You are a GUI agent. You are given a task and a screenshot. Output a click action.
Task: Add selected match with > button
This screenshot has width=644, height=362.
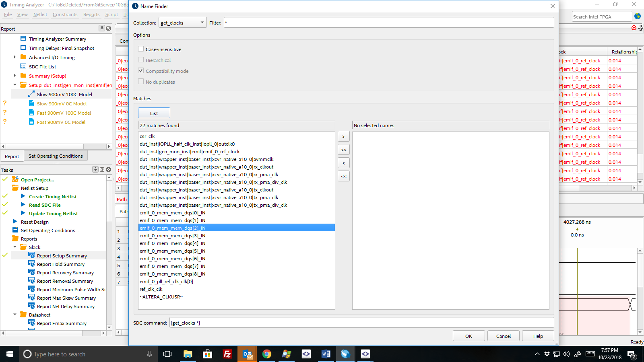343,137
